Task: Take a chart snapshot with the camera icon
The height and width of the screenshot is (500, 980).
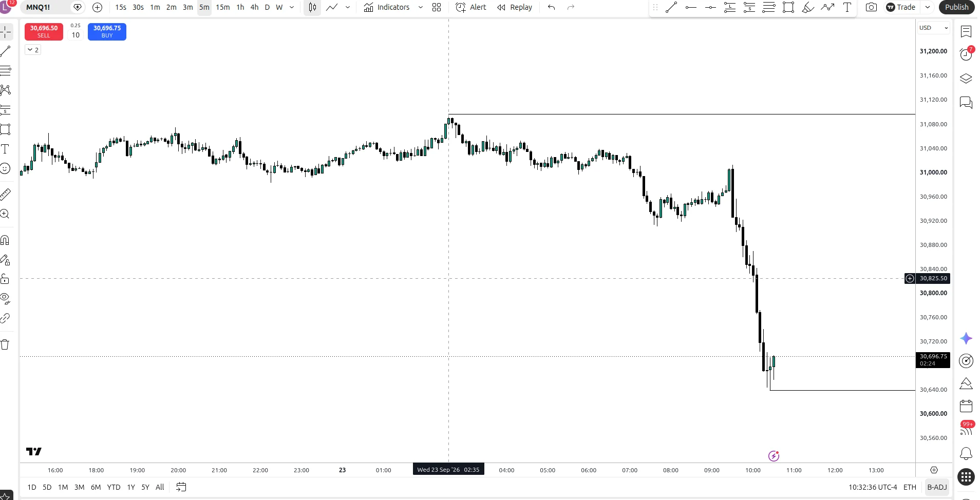Action: [x=871, y=7]
